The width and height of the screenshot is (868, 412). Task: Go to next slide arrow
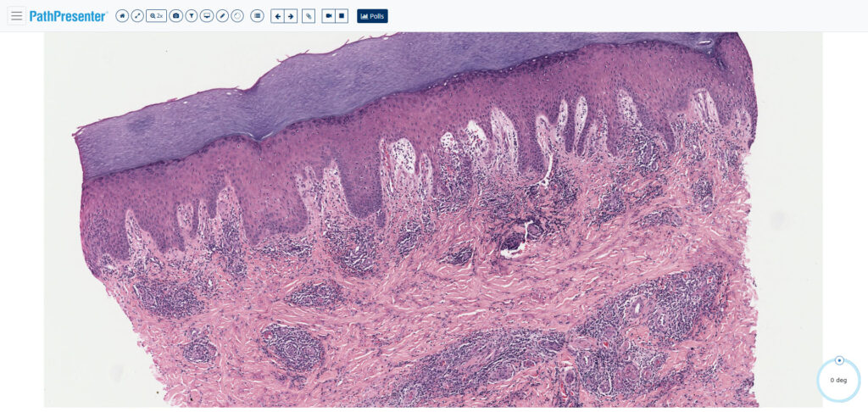point(291,16)
